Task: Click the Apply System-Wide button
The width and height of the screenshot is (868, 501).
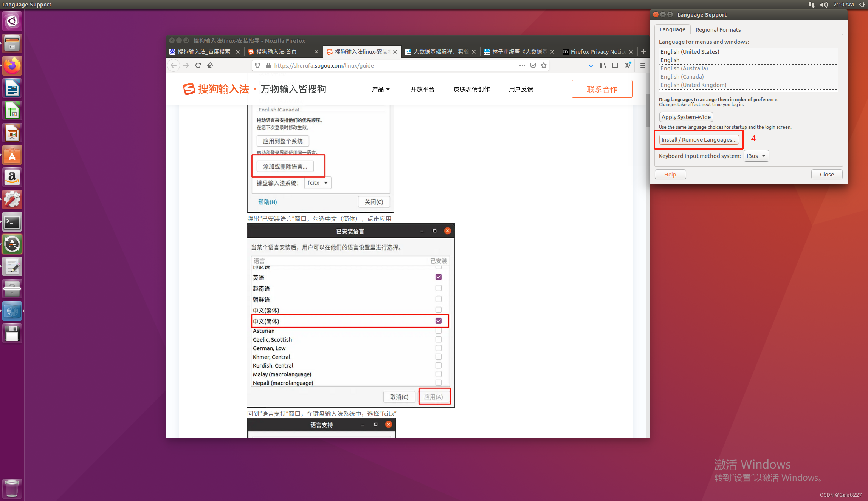Action: pyautogui.click(x=686, y=117)
